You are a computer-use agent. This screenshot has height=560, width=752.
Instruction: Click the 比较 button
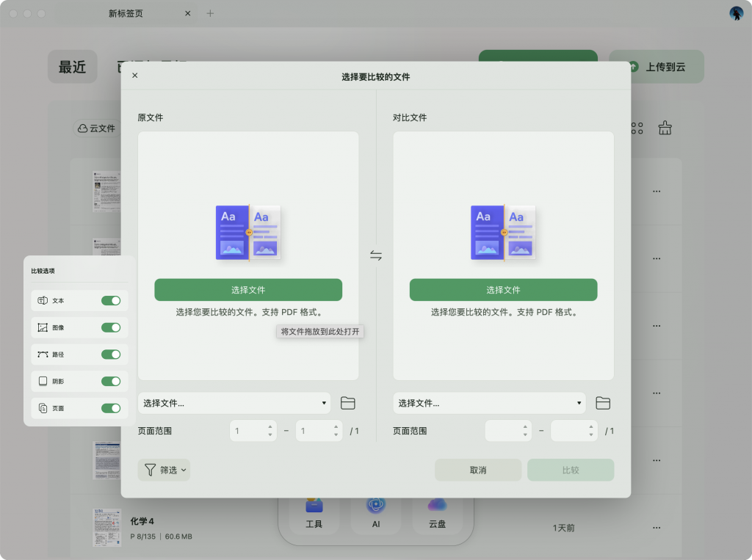pyautogui.click(x=571, y=470)
